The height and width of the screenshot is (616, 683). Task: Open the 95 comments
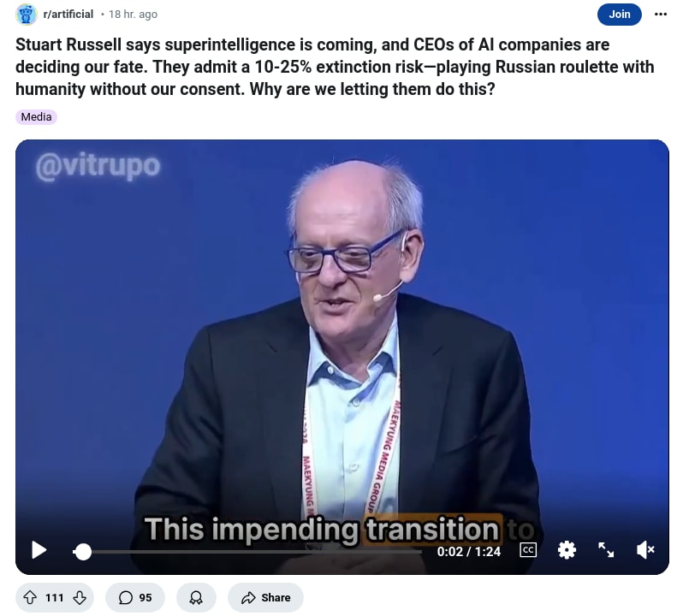pyautogui.click(x=135, y=597)
